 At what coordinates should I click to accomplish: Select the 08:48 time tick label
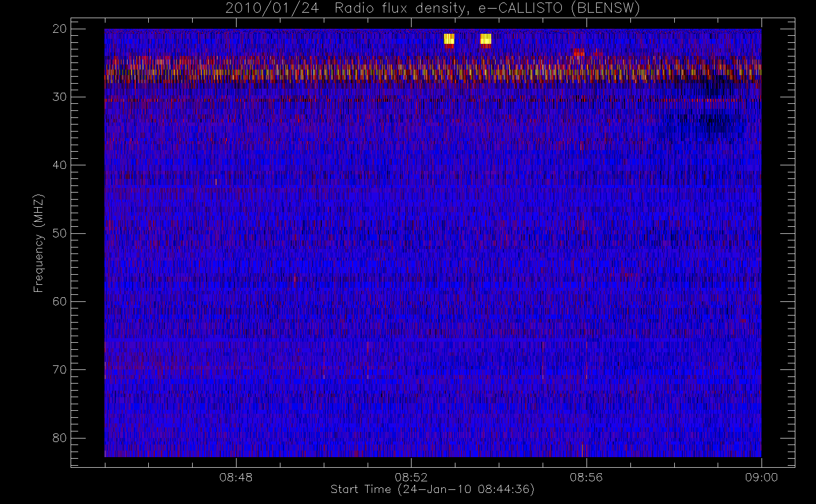236,477
